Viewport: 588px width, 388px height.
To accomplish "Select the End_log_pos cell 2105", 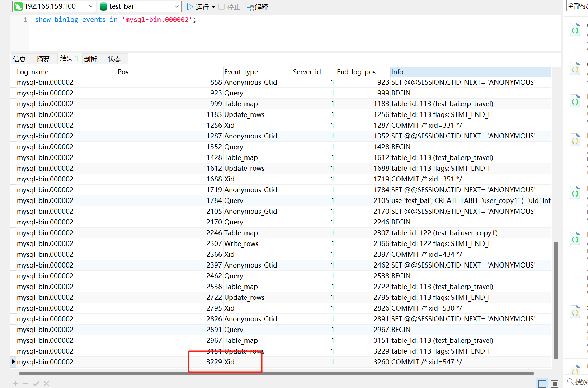I will click(363, 200).
